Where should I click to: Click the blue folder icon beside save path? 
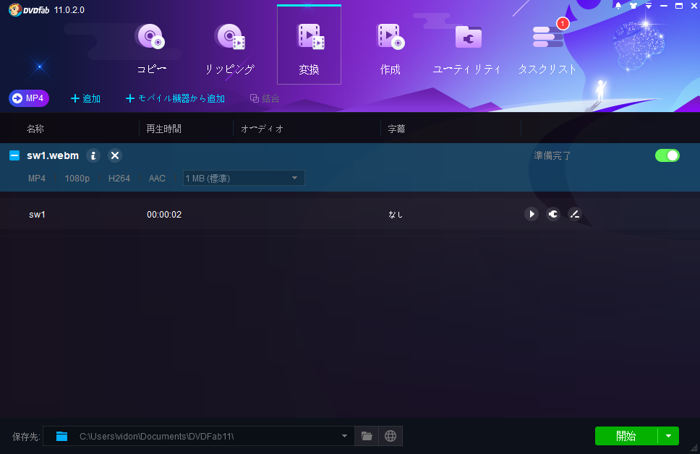coord(62,436)
